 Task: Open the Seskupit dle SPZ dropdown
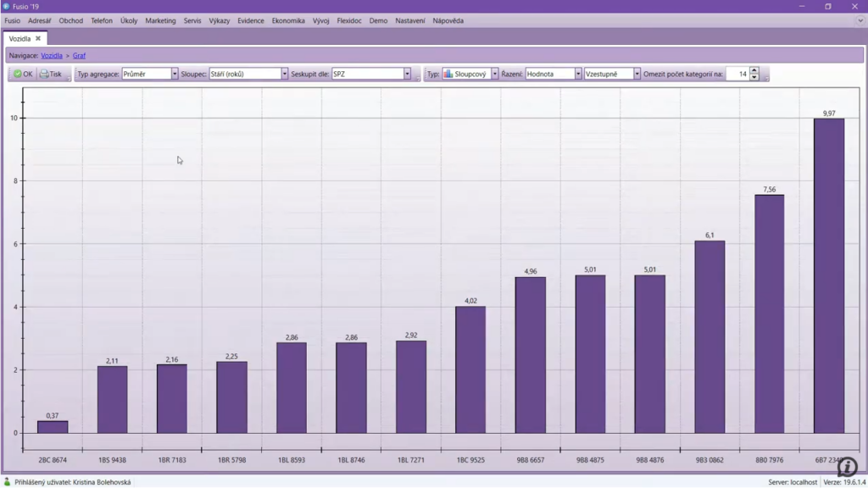407,75
